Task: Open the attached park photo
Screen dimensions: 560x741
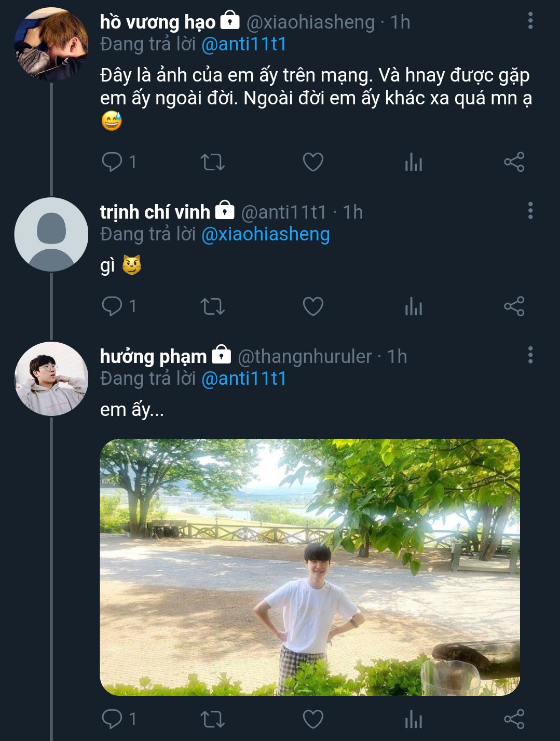Action: tap(310, 567)
